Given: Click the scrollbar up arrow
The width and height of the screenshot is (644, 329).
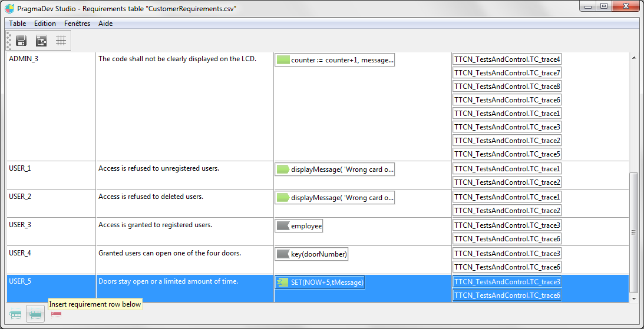Looking at the screenshot, I should (x=634, y=58).
